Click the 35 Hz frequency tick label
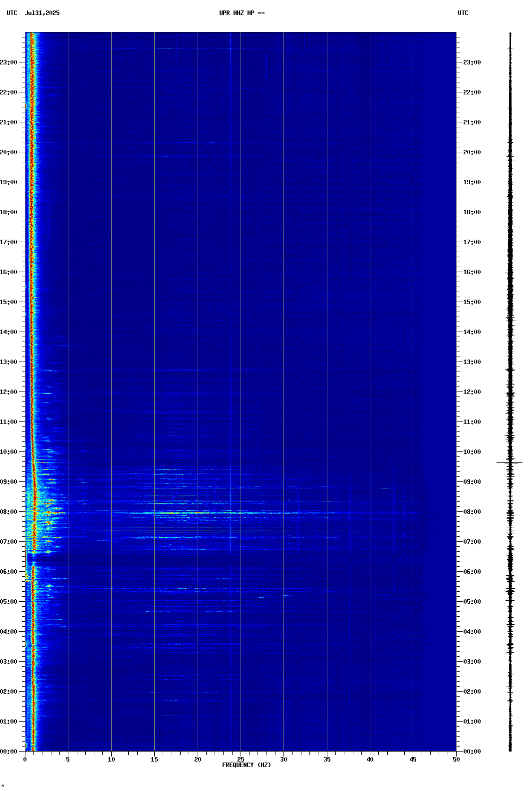 point(327,760)
